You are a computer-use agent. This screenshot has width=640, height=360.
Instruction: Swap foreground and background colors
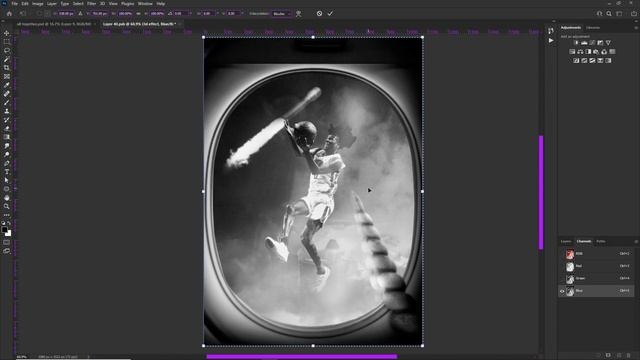[x=9, y=224]
